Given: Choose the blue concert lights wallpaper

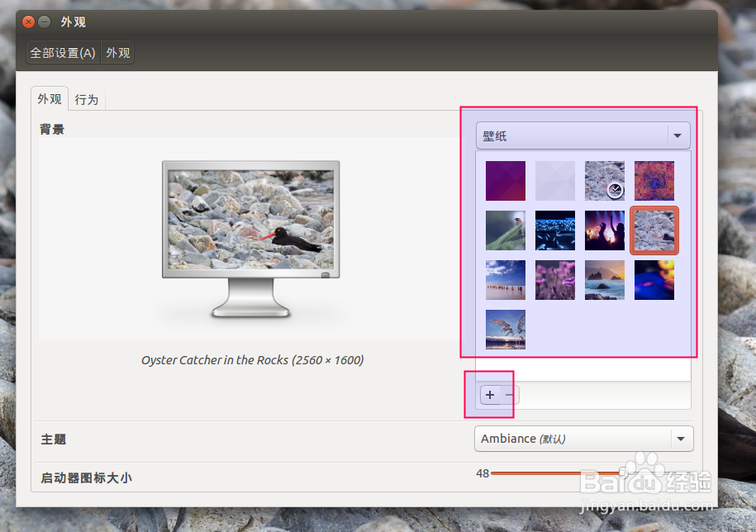Looking at the screenshot, I should tap(554, 230).
